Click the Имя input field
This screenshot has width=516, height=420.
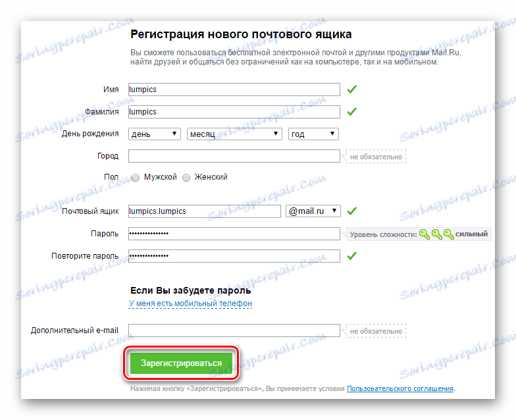[234, 90]
